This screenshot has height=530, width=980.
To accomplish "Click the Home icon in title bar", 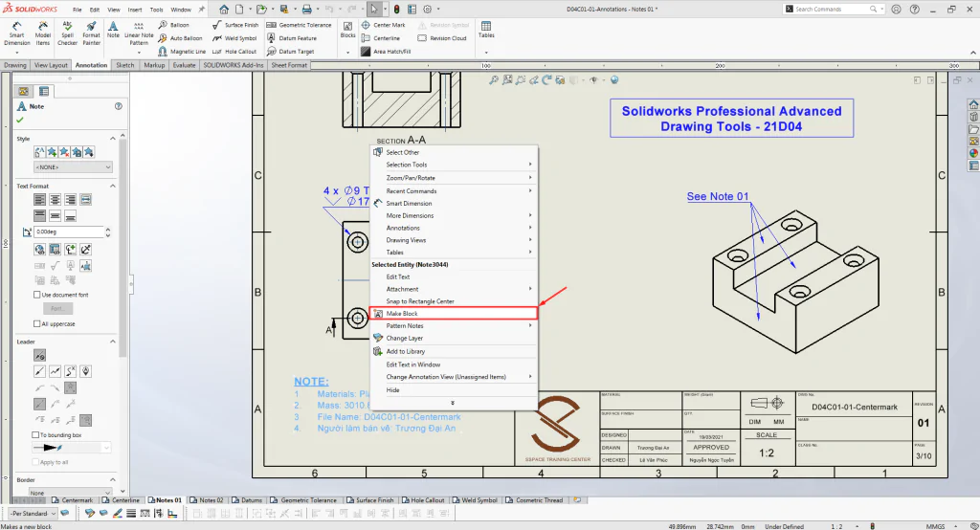I will [x=224, y=10].
